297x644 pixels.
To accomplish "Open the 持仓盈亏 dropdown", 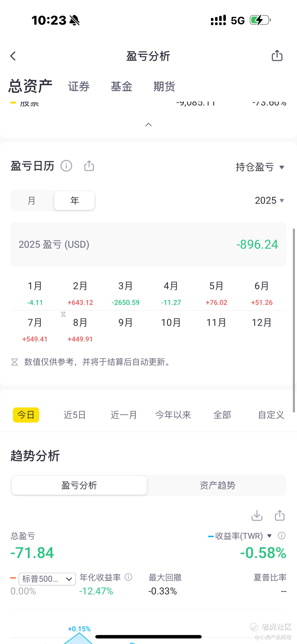I will 260,167.
